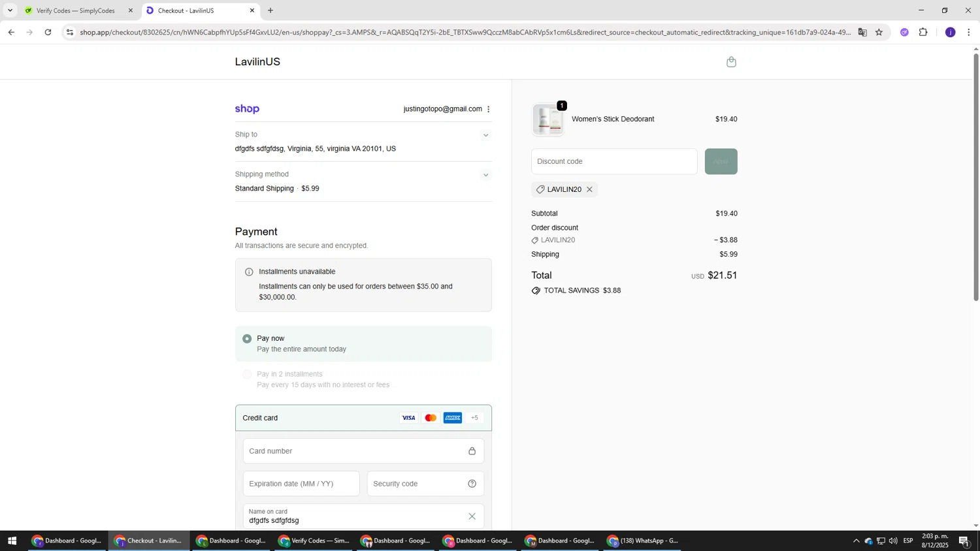Open the taskbar volume control

pos(893,541)
